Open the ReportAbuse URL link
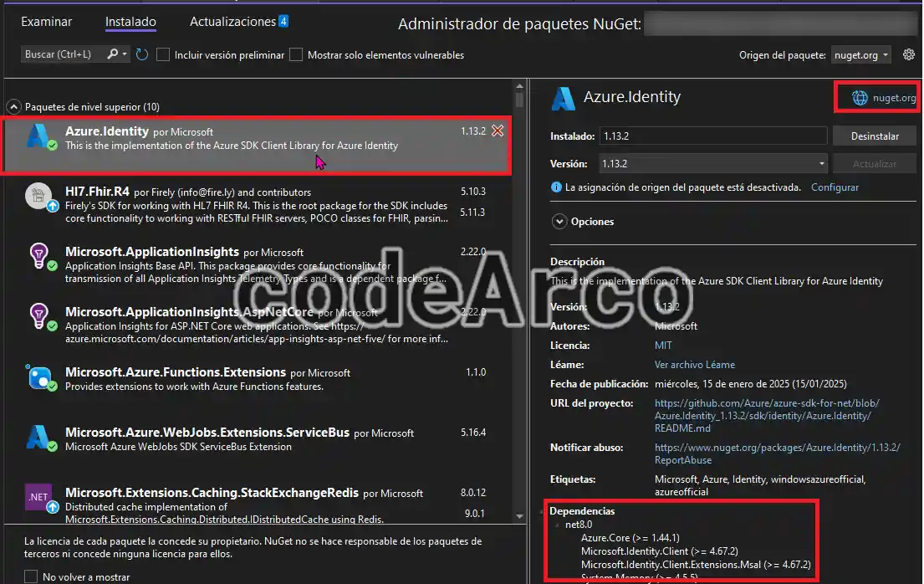The width and height of the screenshot is (924, 584). coord(778,453)
